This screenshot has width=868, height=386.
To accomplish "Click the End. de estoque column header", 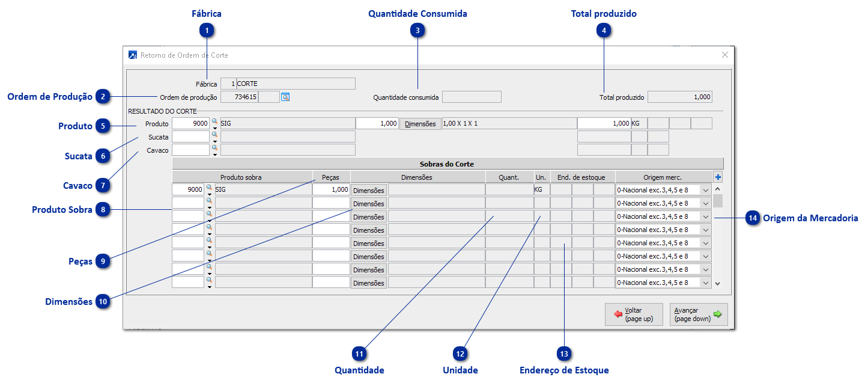I will point(583,177).
